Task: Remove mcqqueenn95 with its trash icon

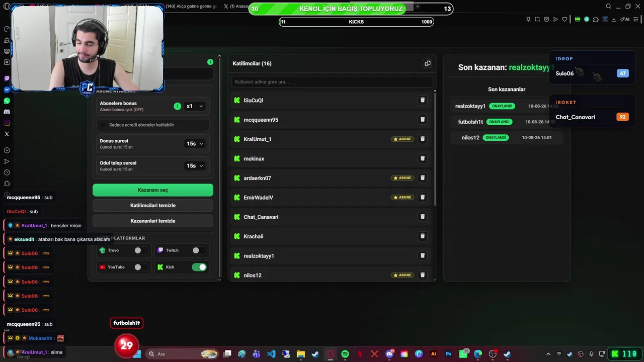Action: [x=423, y=120]
